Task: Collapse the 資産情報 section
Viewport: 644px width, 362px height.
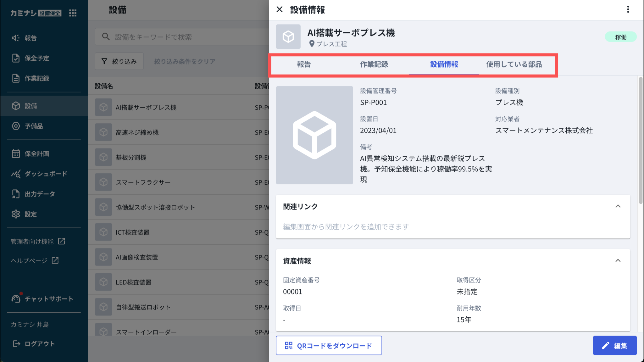Action: (x=618, y=261)
